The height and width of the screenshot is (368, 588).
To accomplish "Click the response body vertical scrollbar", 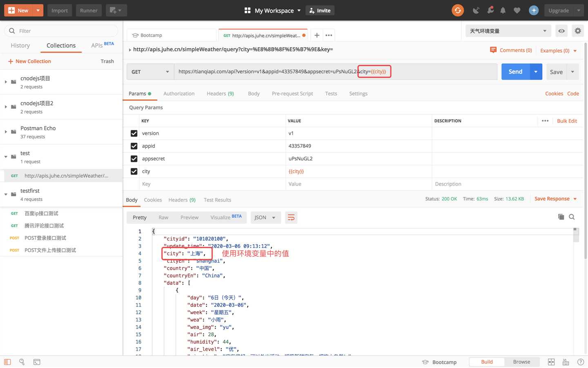I will (x=576, y=235).
